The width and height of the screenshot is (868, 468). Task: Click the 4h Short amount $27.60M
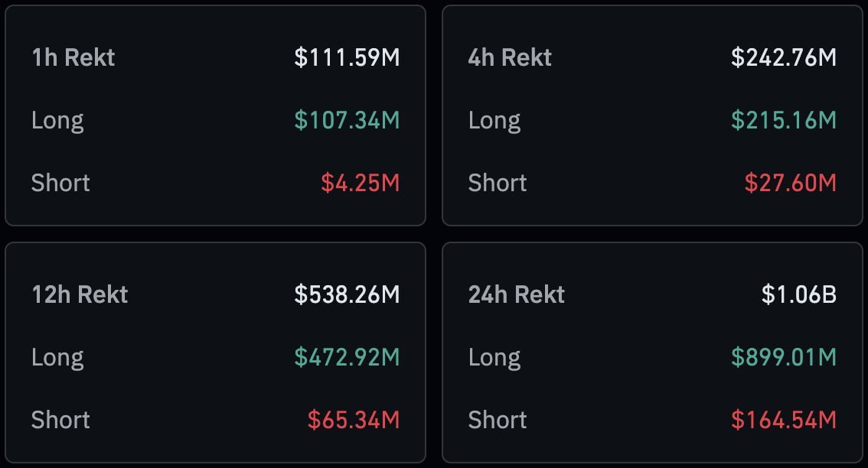tap(790, 183)
